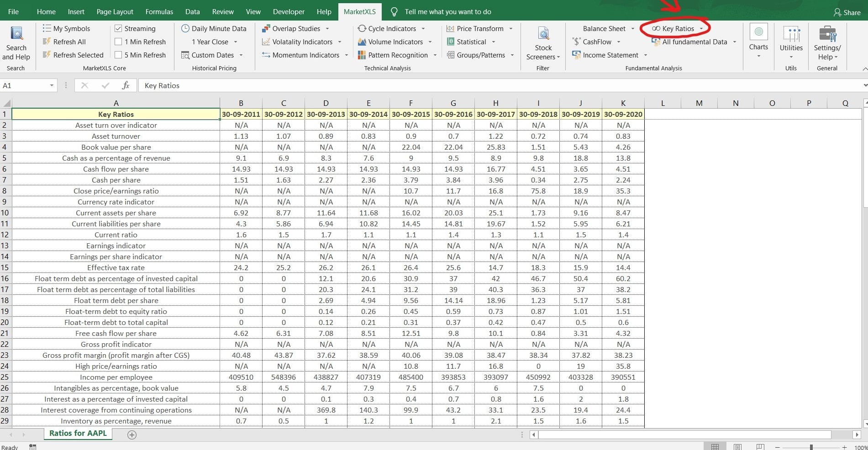This screenshot has width=868, height=450.
Task: Open the Overlap Studies icon
Action: point(266,28)
